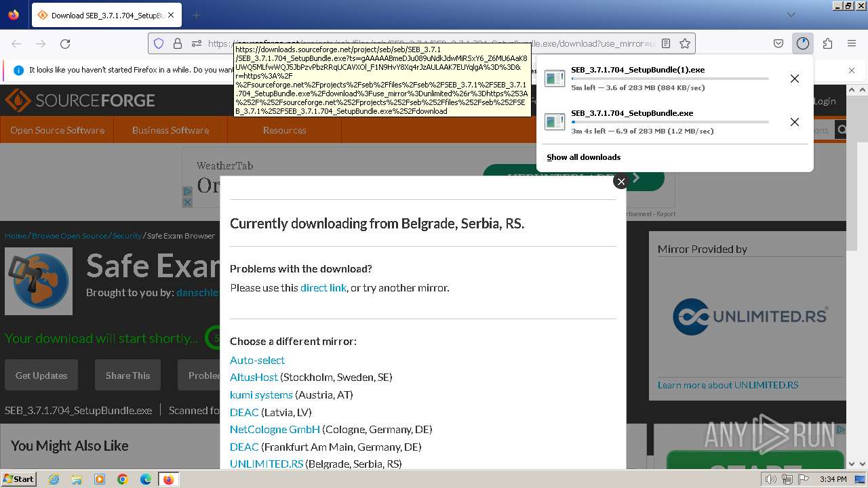868x488 pixels.
Task: Open the Extensions puzzle icon
Action: (827, 43)
